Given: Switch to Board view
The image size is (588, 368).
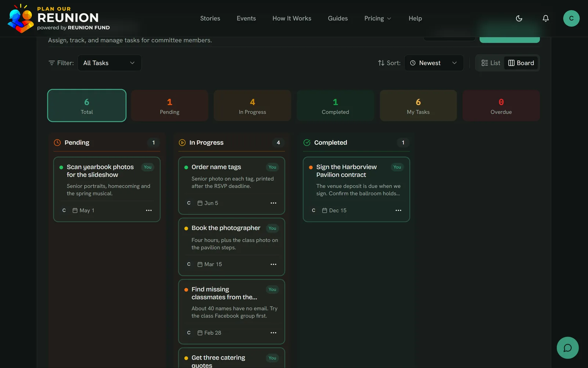Looking at the screenshot, I should tap(521, 63).
